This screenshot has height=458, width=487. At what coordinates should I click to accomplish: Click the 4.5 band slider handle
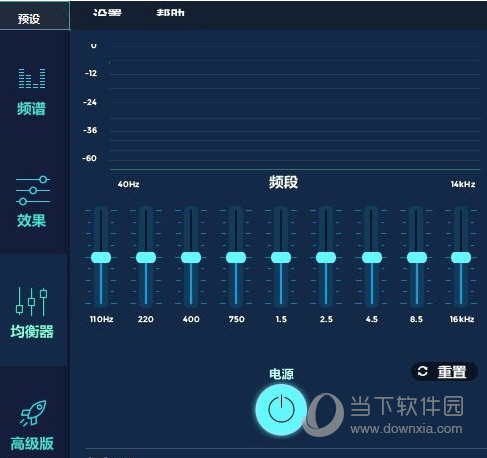tap(372, 257)
